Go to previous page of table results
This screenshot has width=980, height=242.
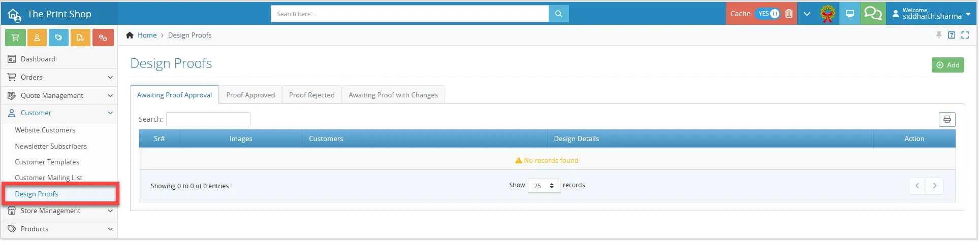click(x=918, y=185)
